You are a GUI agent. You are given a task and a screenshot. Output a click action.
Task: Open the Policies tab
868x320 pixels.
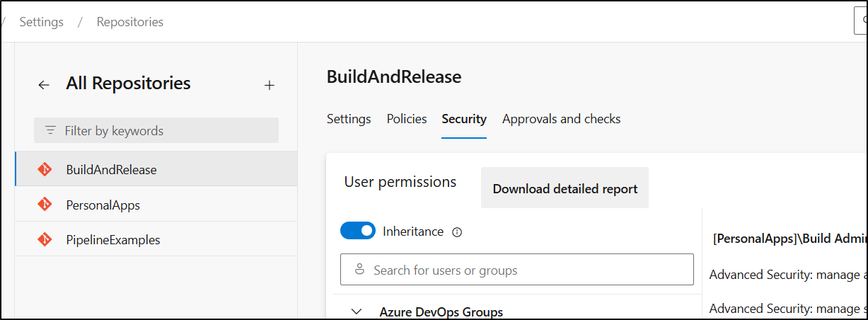tap(407, 119)
